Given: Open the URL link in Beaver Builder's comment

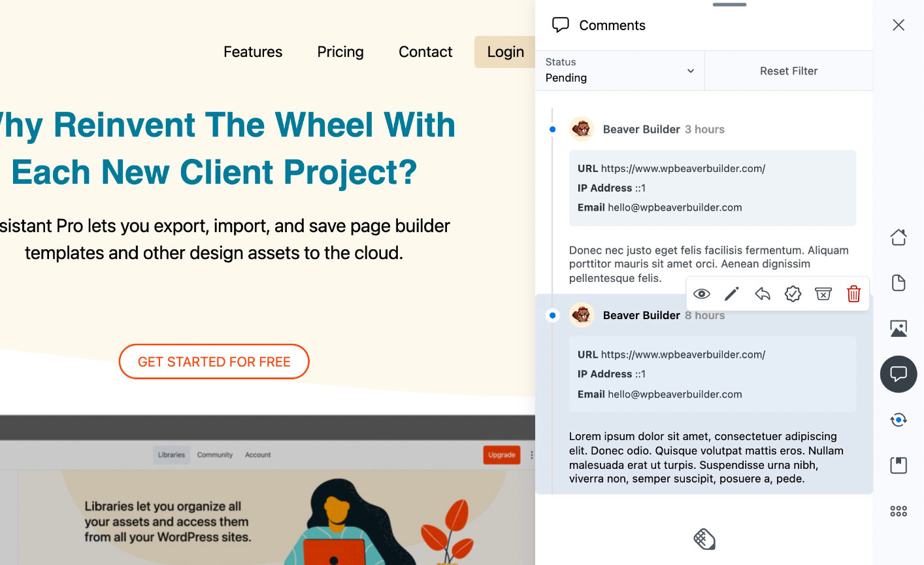Looking at the screenshot, I should 682,168.
